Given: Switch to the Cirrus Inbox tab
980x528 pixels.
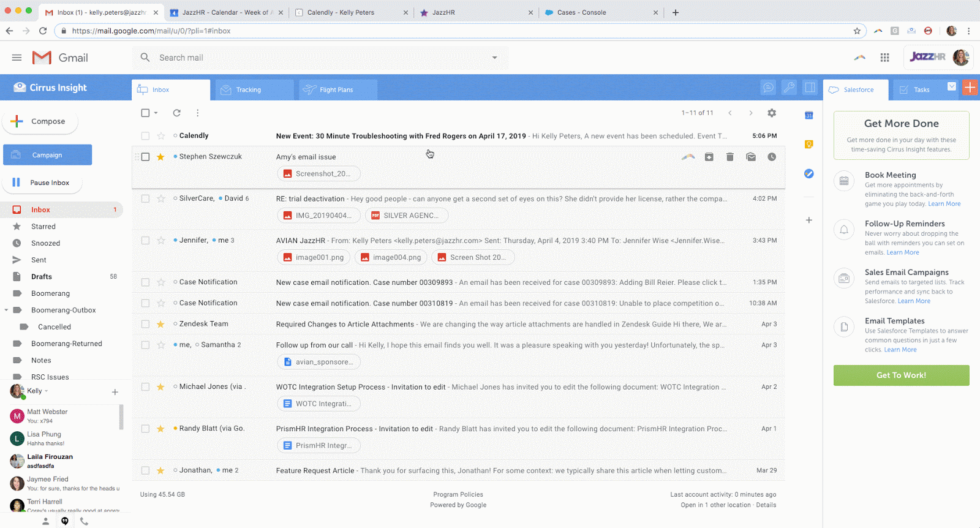Looking at the screenshot, I should pyautogui.click(x=171, y=89).
